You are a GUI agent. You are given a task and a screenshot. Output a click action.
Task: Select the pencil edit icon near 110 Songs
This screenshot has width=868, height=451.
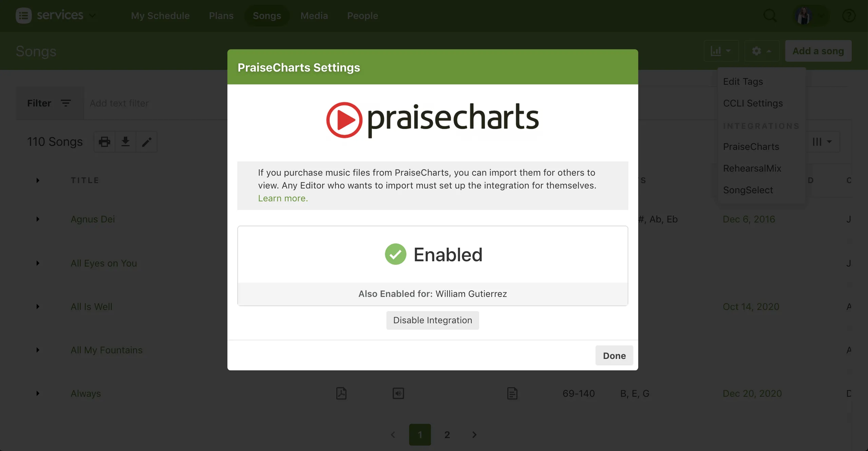coord(147,141)
